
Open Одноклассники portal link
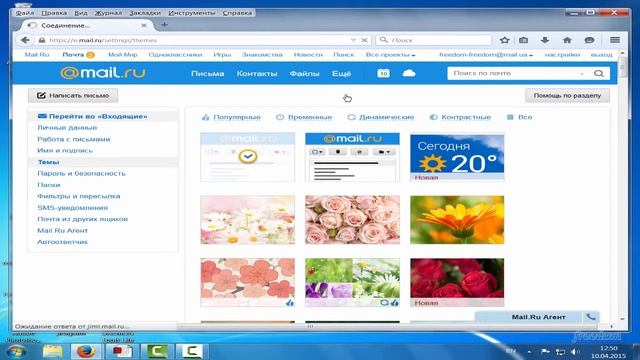[175, 55]
